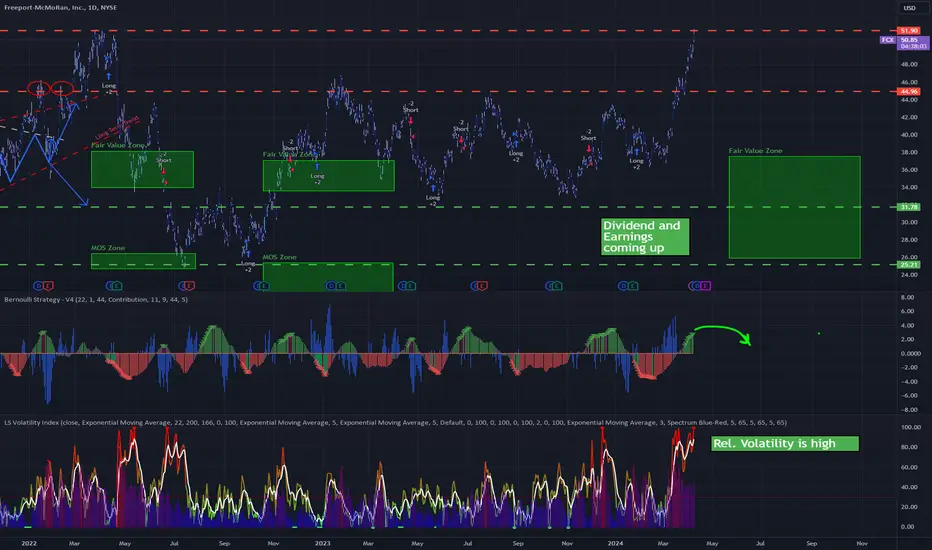Open the LS Volatility Index indicator legend
Viewport: 932px width, 550px height.
tap(395, 422)
